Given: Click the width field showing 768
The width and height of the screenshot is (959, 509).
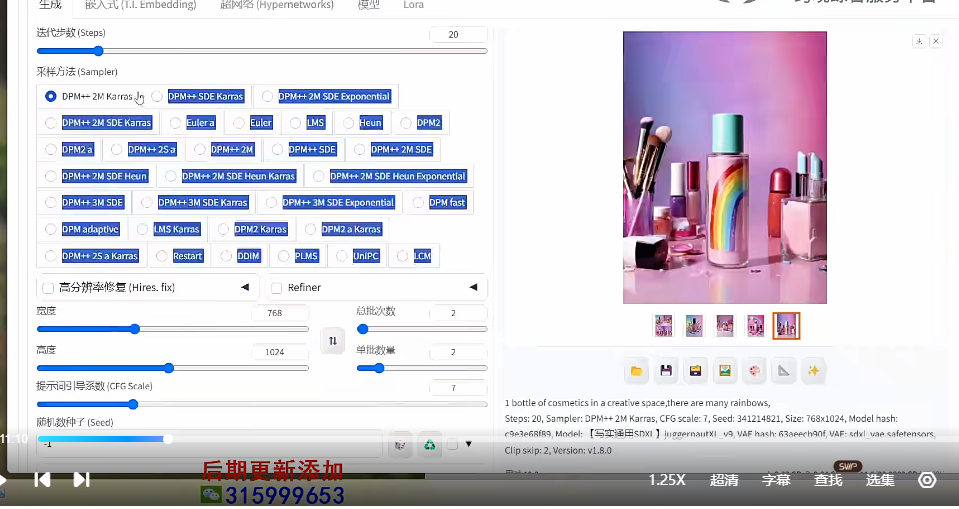Looking at the screenshot, I should tap(280, 313).
